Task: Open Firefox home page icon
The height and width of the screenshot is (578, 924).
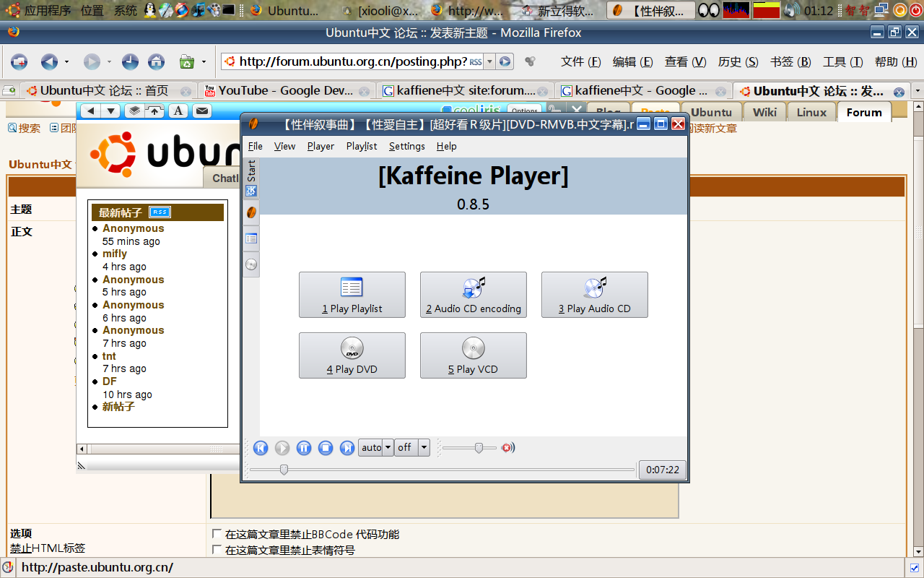Action: tap(156, 62)
